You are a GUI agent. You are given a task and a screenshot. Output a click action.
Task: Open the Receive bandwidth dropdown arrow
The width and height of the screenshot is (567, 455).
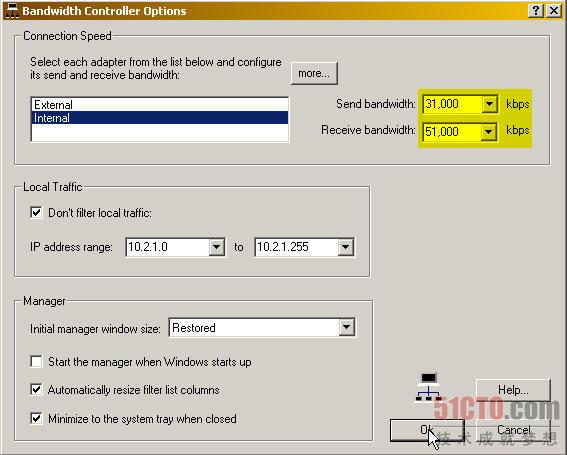[488, 132]
